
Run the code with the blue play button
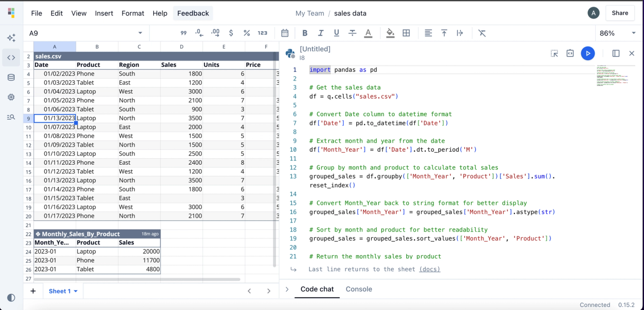point(588,53)
